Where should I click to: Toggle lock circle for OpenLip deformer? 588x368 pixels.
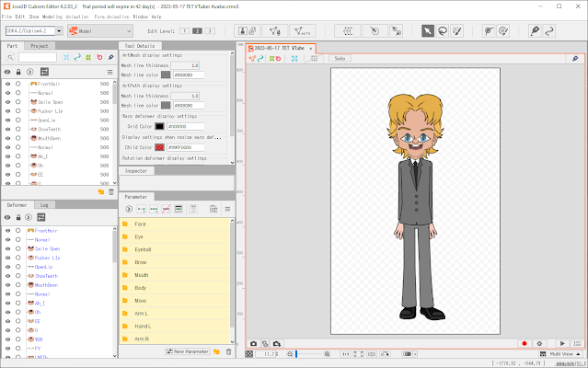tap(18, 267)
